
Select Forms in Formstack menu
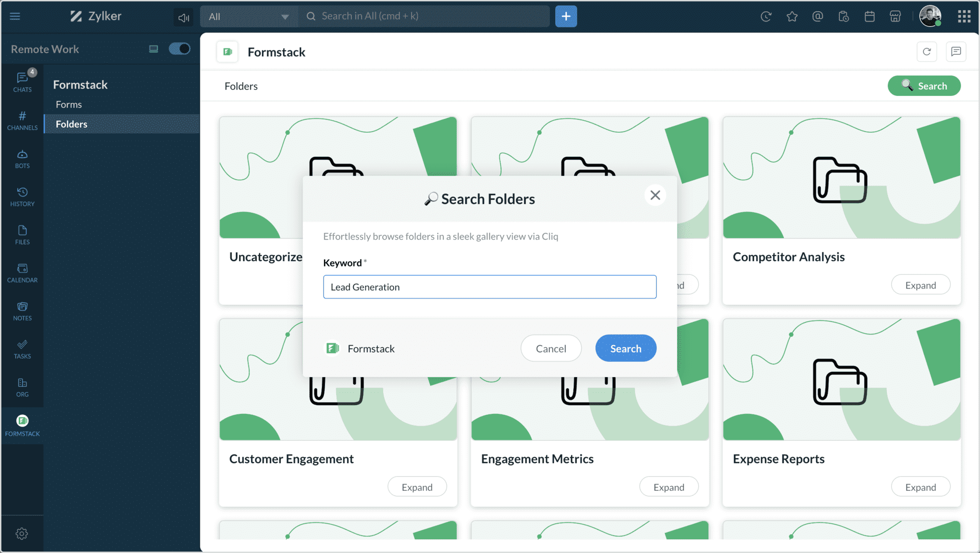[69, 104]
